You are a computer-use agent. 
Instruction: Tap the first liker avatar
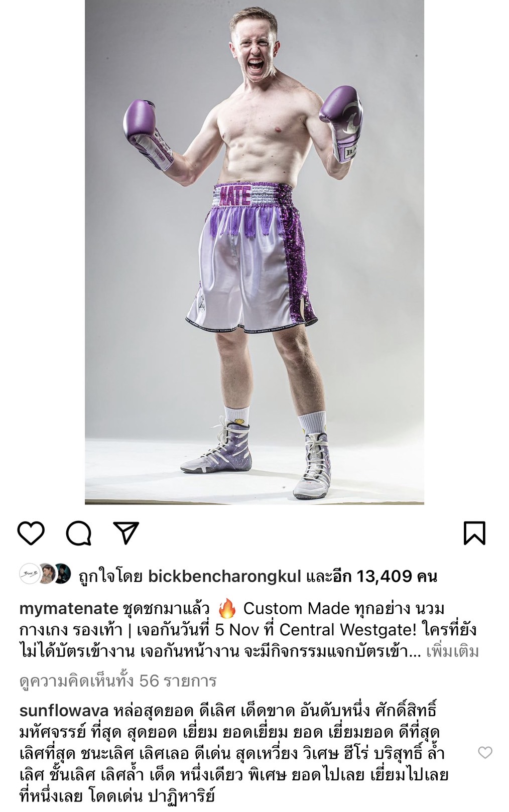[x=29, y=574]
